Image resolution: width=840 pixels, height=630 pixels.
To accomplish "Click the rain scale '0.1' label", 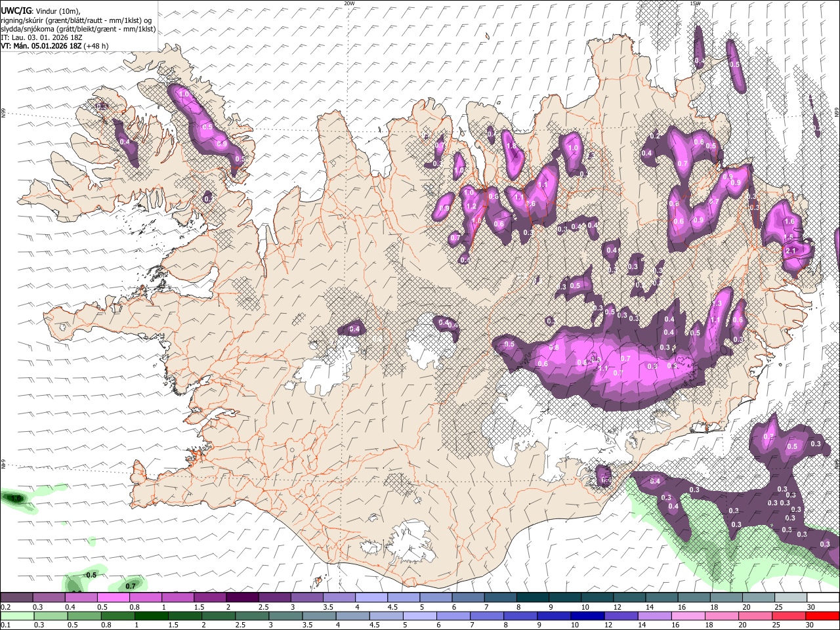I will point(6,625).
